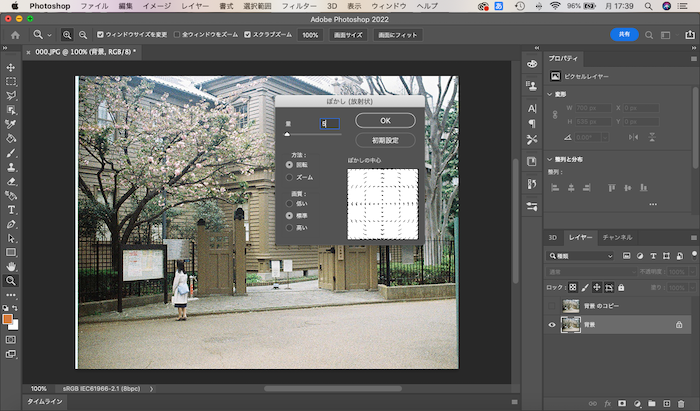This screenshot has height=411, width=700.
Task: Open the layer 種類 filter dropdown
Action: tap(580, 256)
